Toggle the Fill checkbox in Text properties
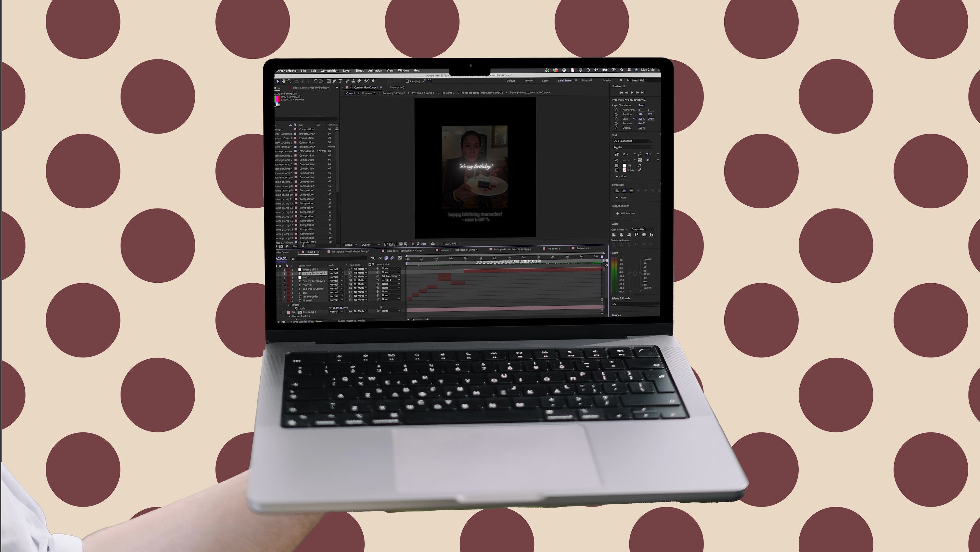980x552 pixels. 617,165
